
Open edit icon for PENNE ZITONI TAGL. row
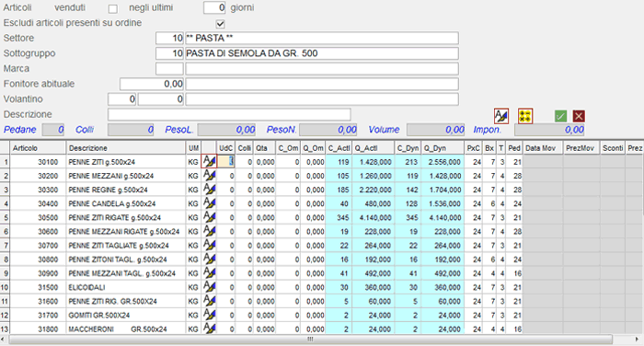click(209, 259)
